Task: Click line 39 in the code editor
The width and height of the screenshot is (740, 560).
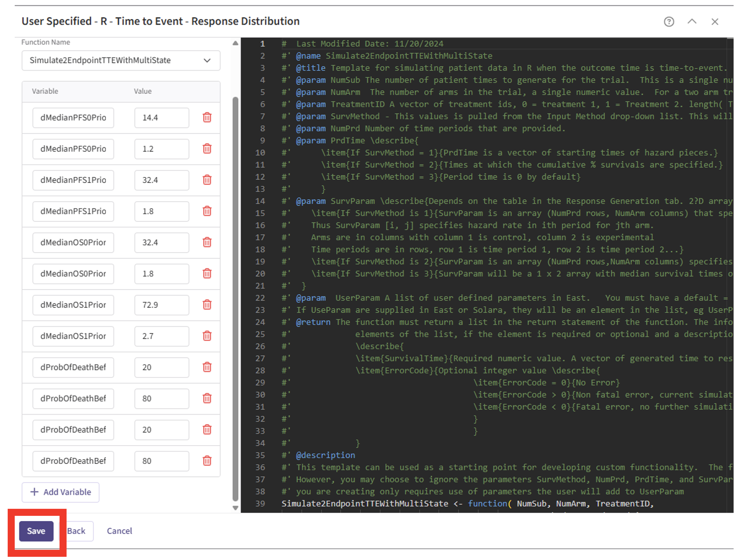Action: tap(468, 503)
